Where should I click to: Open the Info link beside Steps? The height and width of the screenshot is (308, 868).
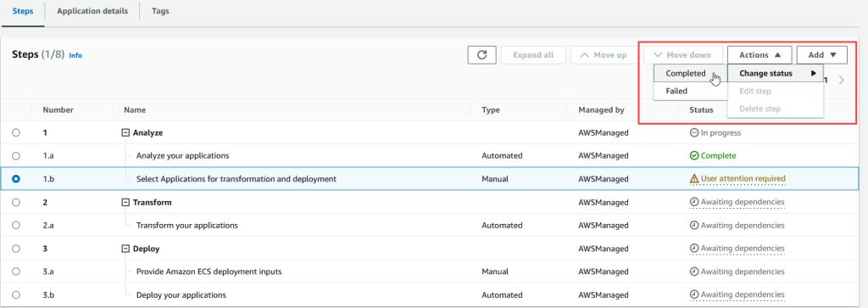click(x=75, y=55)
